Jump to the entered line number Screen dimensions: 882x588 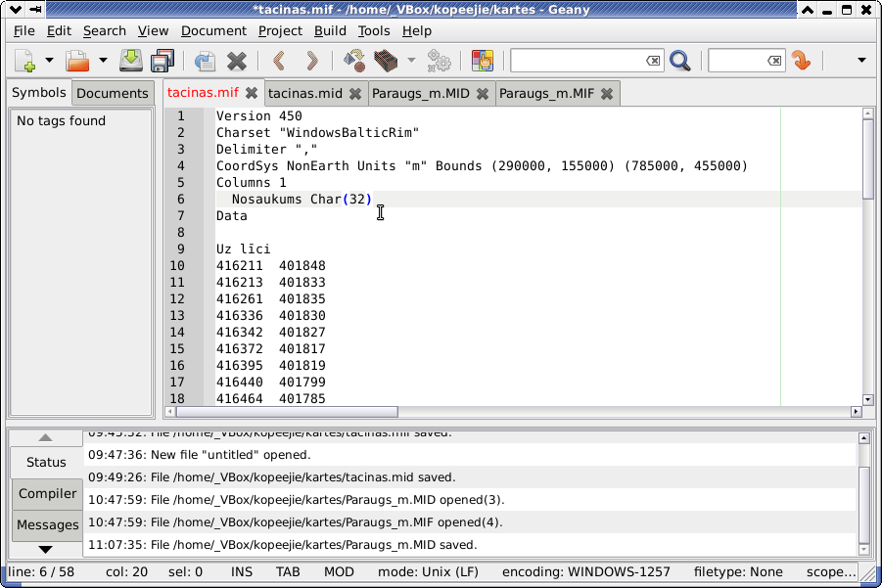[801, 60]
